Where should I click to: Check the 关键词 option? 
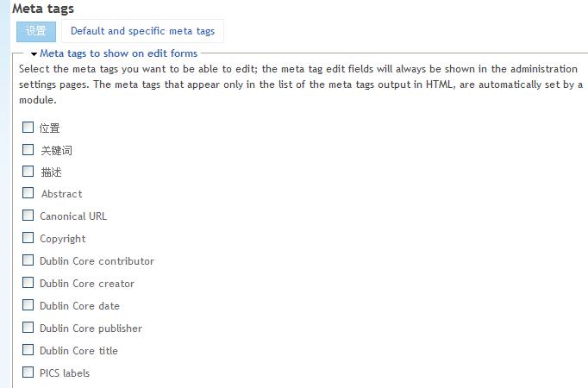coord(28,149)
